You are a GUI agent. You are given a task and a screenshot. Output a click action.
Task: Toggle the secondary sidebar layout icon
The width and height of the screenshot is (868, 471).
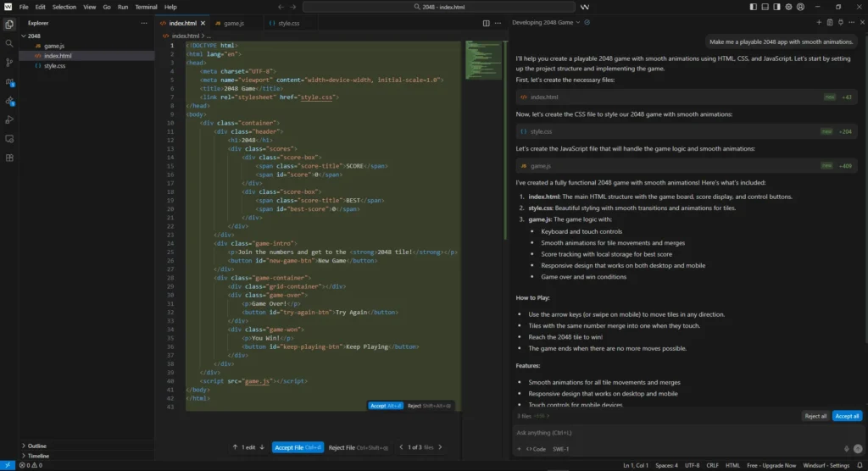(x=776, y=7)
